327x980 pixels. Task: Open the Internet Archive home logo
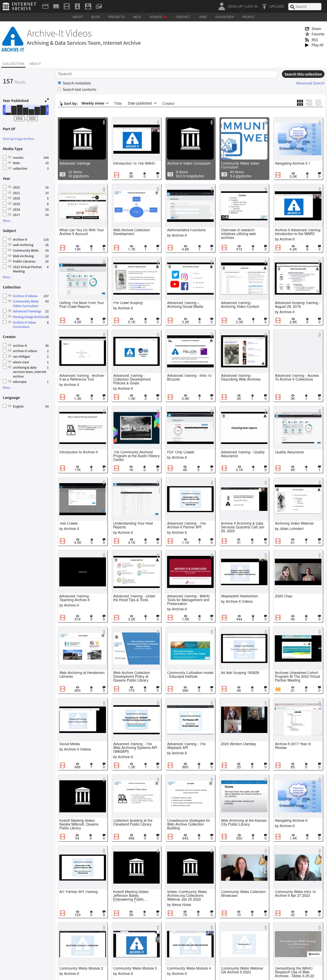pyautogui.click(x=19, y=6)
